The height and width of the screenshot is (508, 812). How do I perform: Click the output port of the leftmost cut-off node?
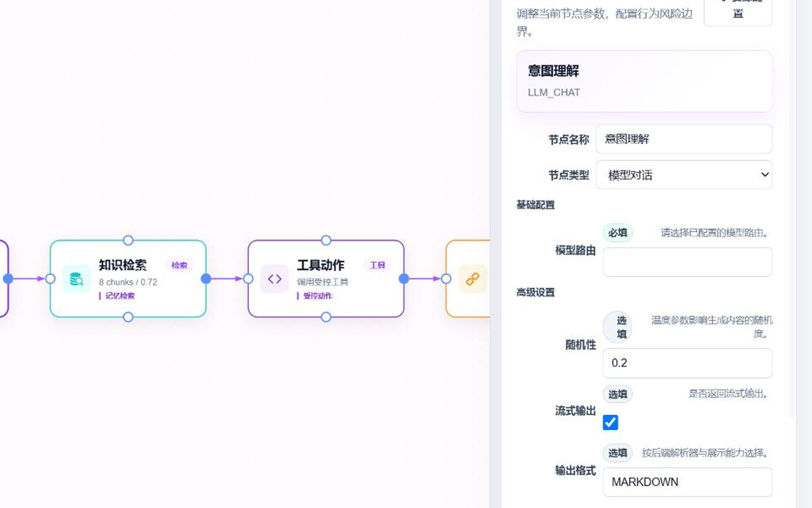click(8, 278)
